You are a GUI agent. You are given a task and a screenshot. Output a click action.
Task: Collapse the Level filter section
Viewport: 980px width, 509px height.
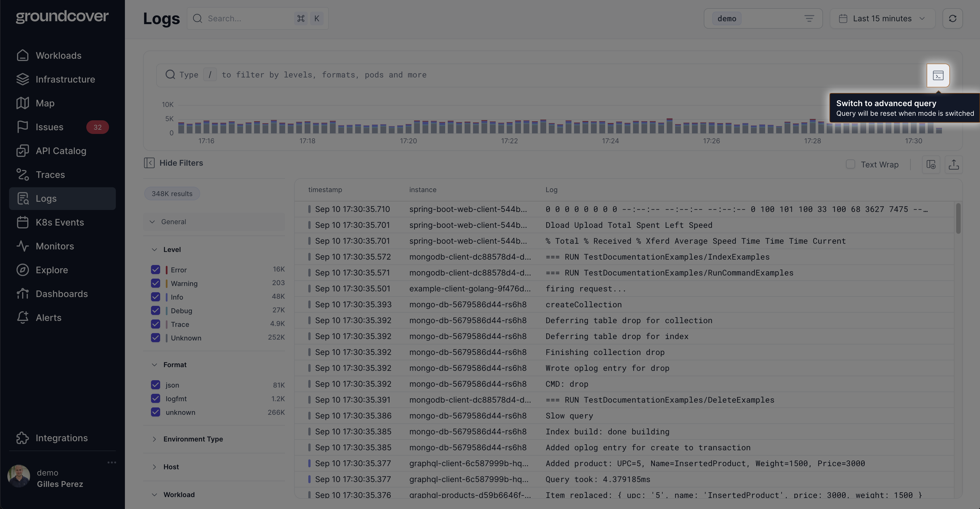154,249
